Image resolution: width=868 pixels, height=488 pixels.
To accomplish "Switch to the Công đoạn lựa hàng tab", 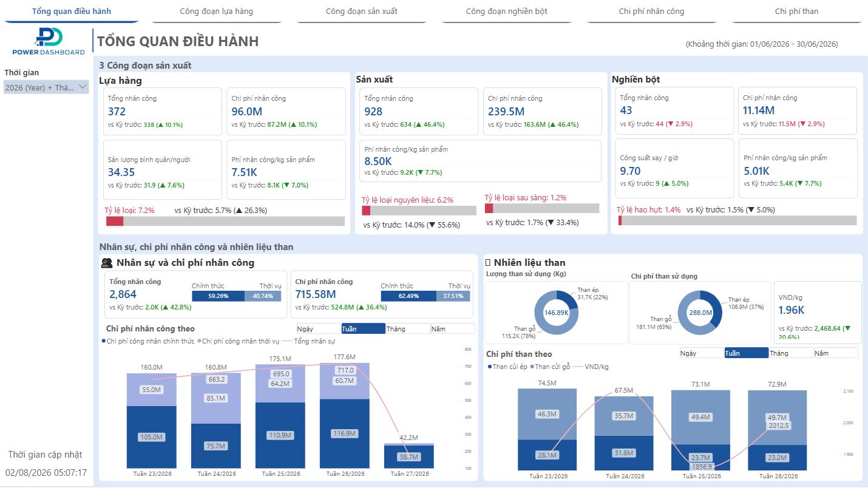I will coord(217,12).
